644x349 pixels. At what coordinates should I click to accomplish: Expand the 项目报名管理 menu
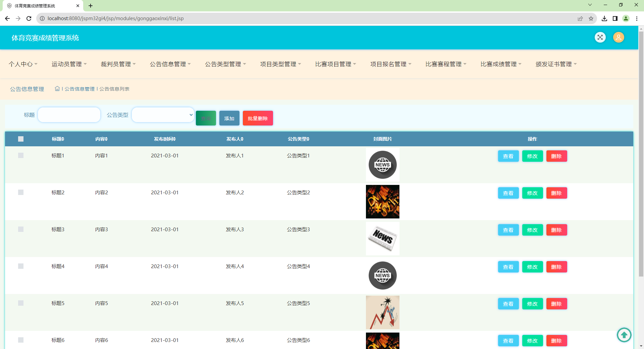(391, 64)
